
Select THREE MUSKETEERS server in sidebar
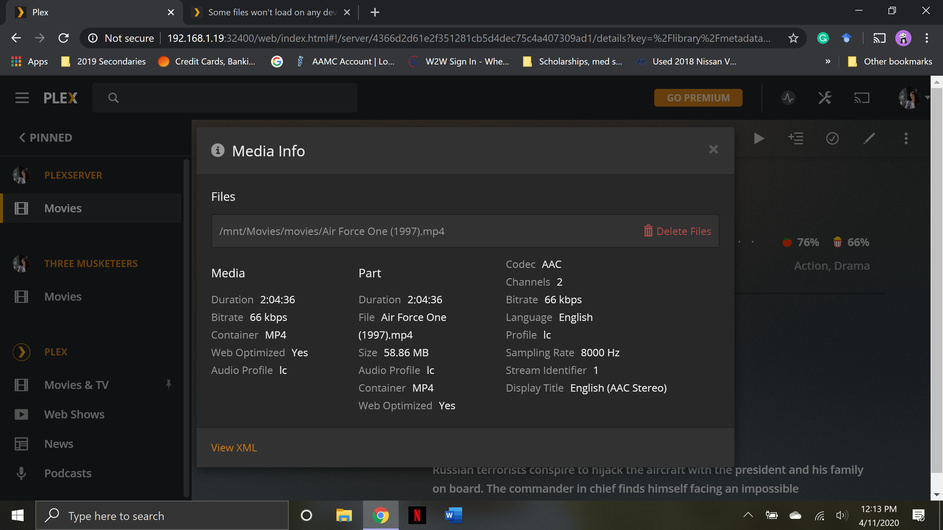[x=91, y=263]
